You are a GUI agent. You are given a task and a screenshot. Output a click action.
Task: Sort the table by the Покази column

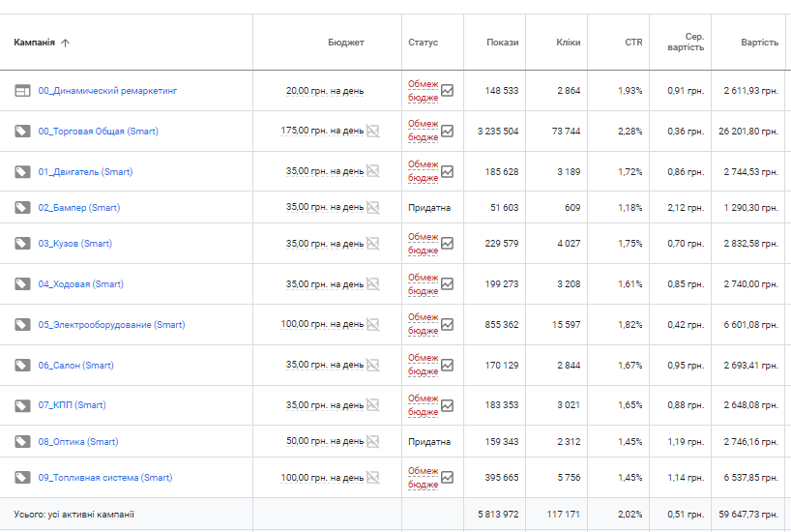[502, 43]
